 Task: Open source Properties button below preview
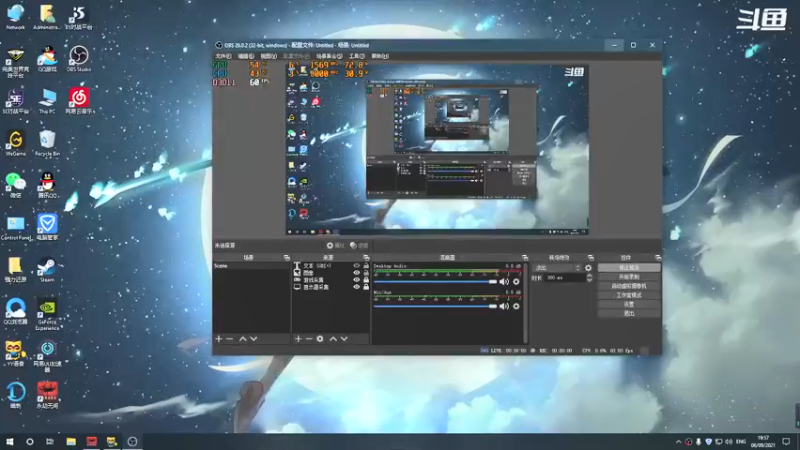tap(336, 245)
